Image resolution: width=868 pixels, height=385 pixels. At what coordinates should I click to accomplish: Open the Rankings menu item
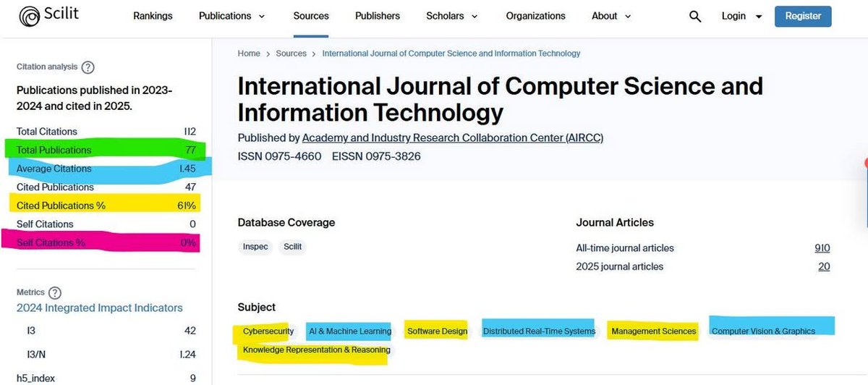(152, 16)
